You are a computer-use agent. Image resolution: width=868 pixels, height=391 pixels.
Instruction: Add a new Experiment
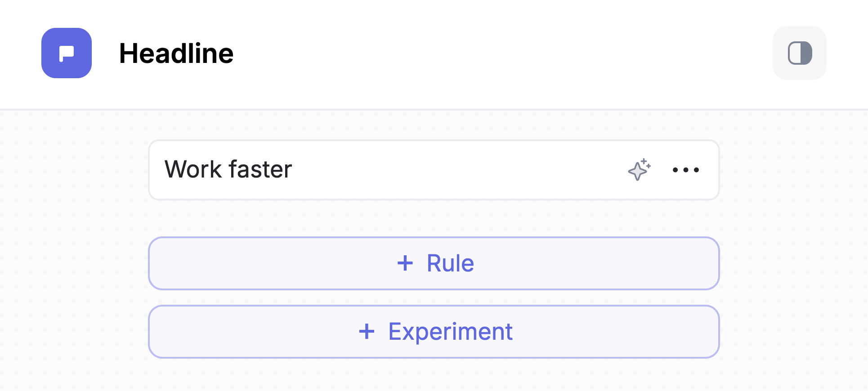434,332
